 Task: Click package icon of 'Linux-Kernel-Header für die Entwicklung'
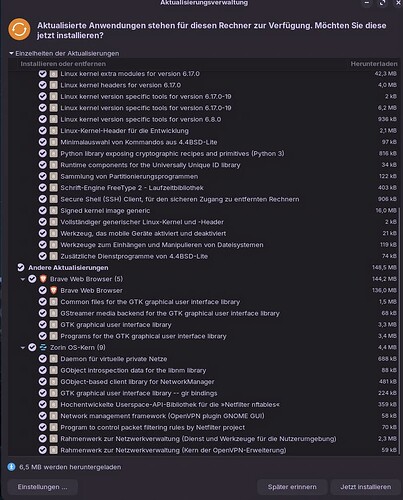53,131
